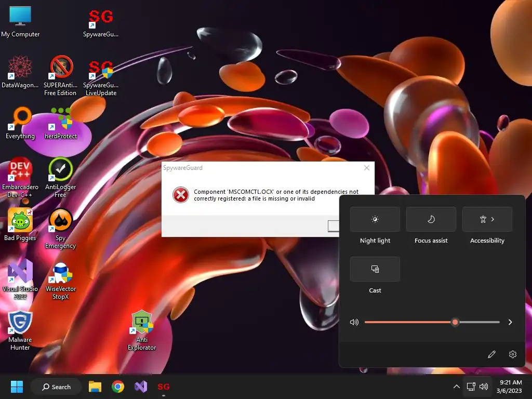Open WiseVector StopX shortcut
This screenshot has width=532, height=399.
click(x=61, y=281)
